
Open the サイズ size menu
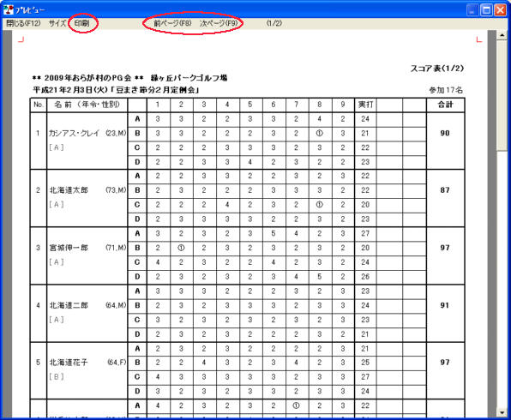(x=57, y=23)
